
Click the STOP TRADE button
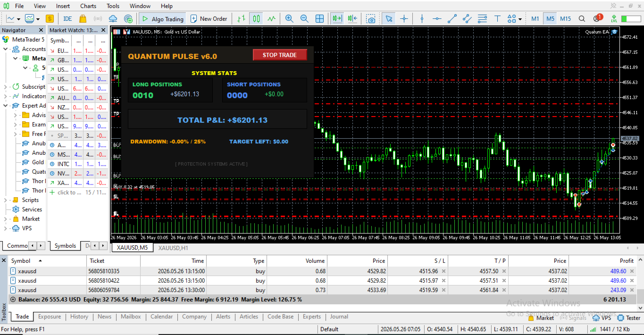tap(280, 55)
